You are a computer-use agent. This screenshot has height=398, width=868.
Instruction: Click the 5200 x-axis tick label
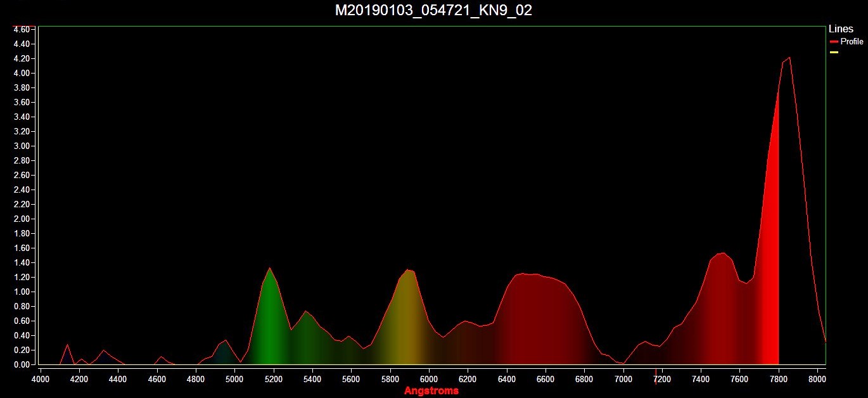pos(274,380)
